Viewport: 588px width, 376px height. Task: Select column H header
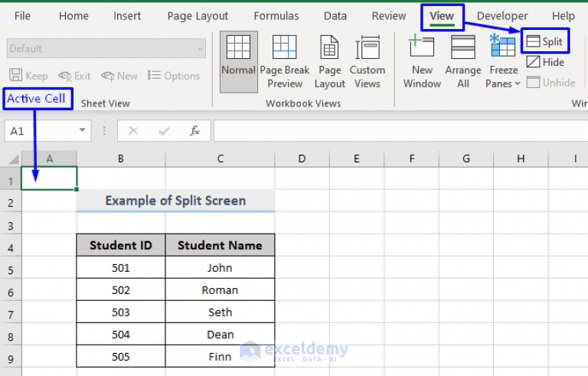(521, 159)
